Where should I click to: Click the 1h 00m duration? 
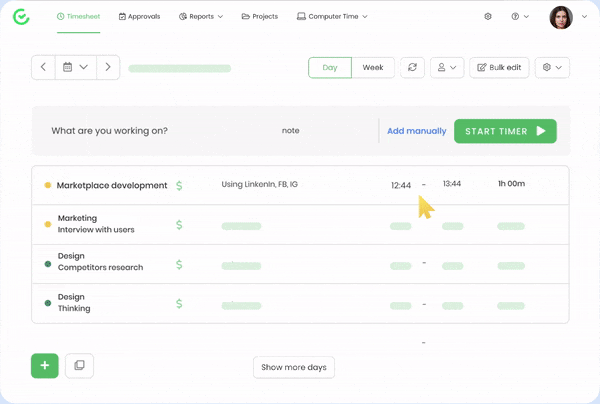click(511, 184)
